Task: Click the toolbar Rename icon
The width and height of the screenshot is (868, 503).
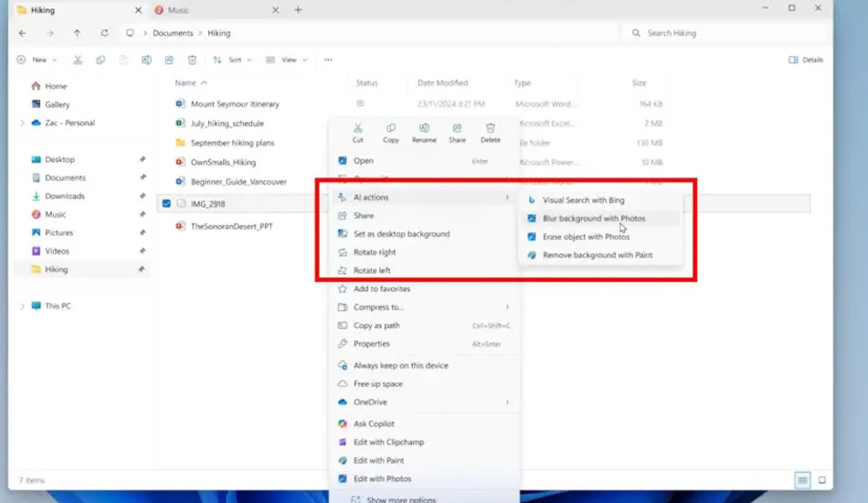Action: click(x=146, y=59)
